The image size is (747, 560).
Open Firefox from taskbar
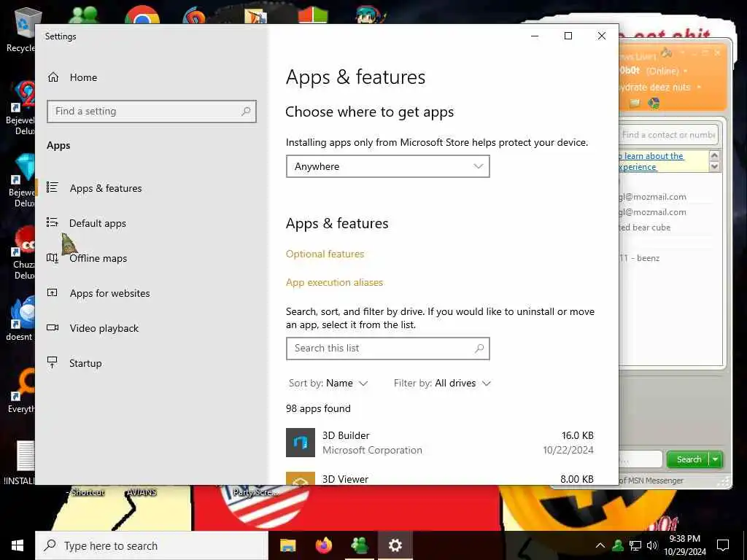click(324, 545)
